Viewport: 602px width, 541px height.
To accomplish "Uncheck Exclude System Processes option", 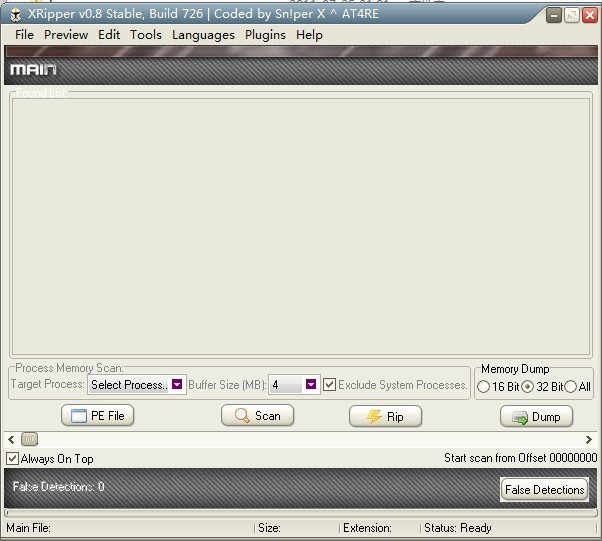I will [x=329, y=385].
